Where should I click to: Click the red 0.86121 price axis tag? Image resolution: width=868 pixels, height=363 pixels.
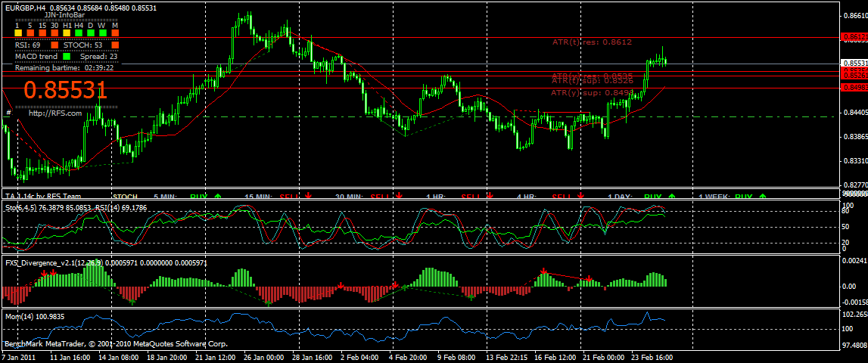pos(854,37)
